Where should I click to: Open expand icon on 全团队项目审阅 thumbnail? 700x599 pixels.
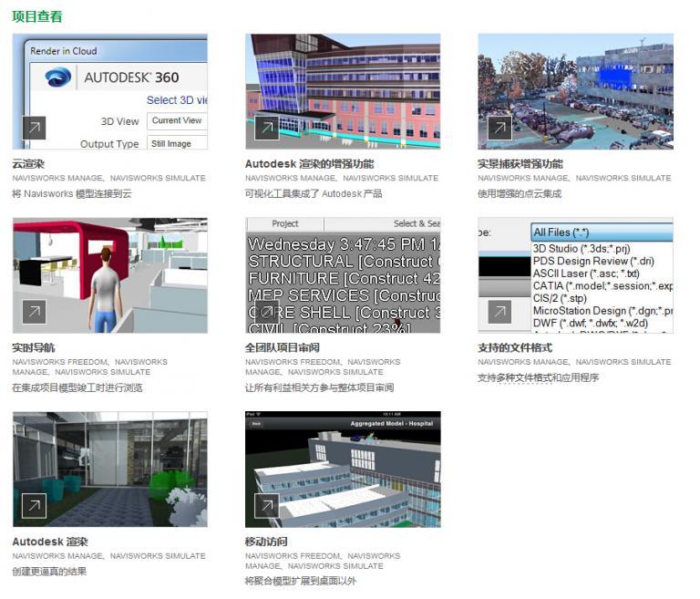pyautogui.click(x=266, y=312)
